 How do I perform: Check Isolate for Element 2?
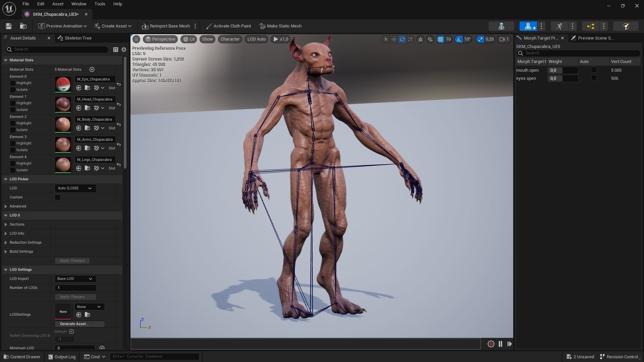[13, 130]
